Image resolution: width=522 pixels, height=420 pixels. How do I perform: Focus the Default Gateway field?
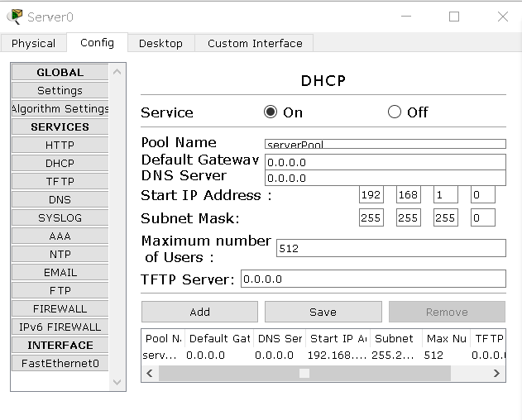(x=385, y=162)
